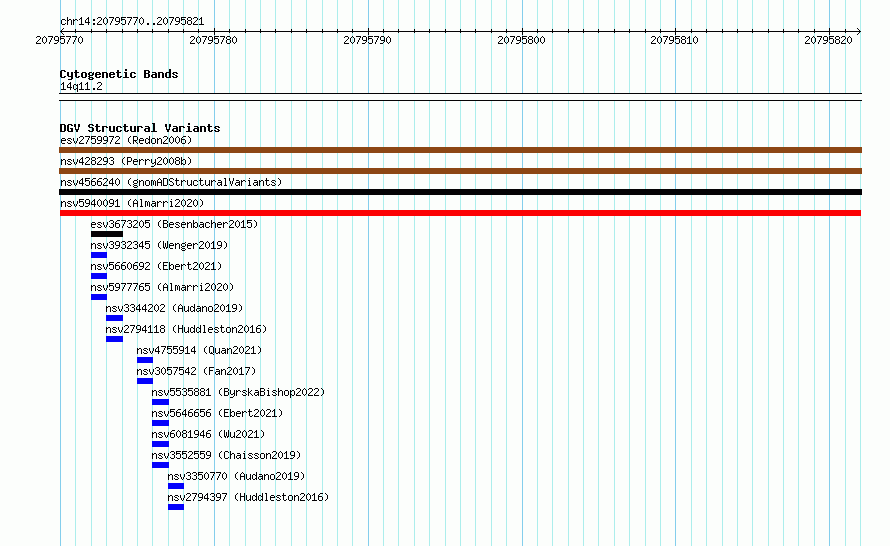Select the blue bar under nsv3350770

(176, 486)
